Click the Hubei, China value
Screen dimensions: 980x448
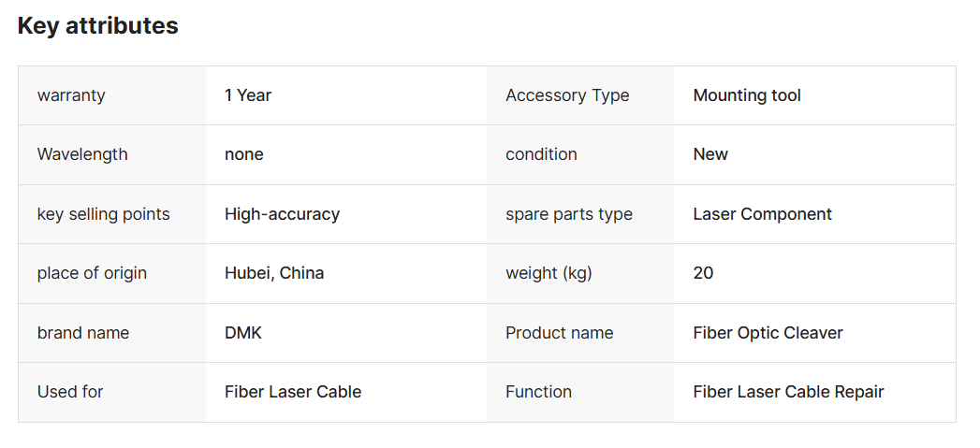[274, 273]
